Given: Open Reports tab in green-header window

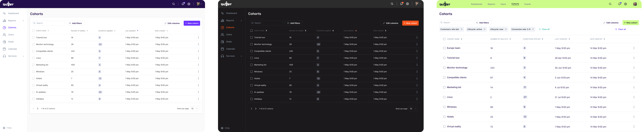Looking at the screenshot, I should 491,4.
